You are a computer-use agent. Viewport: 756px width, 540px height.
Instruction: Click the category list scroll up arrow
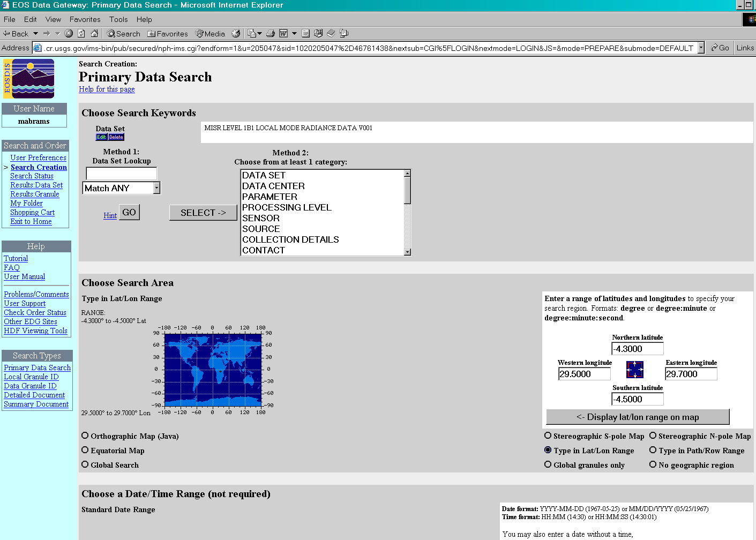pyautogui.click(x=407, y=174)
